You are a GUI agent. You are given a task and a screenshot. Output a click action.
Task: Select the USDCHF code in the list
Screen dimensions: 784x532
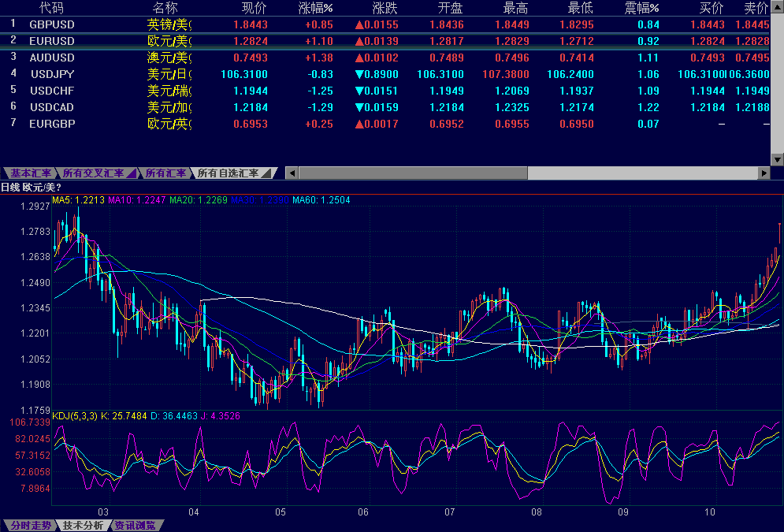coord(52,91)
